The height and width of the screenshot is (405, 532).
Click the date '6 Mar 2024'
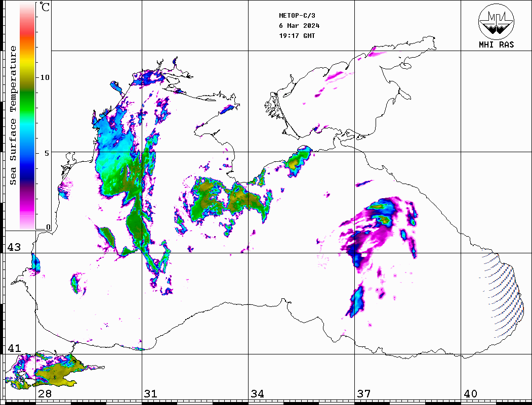click(x=299, y=26)
